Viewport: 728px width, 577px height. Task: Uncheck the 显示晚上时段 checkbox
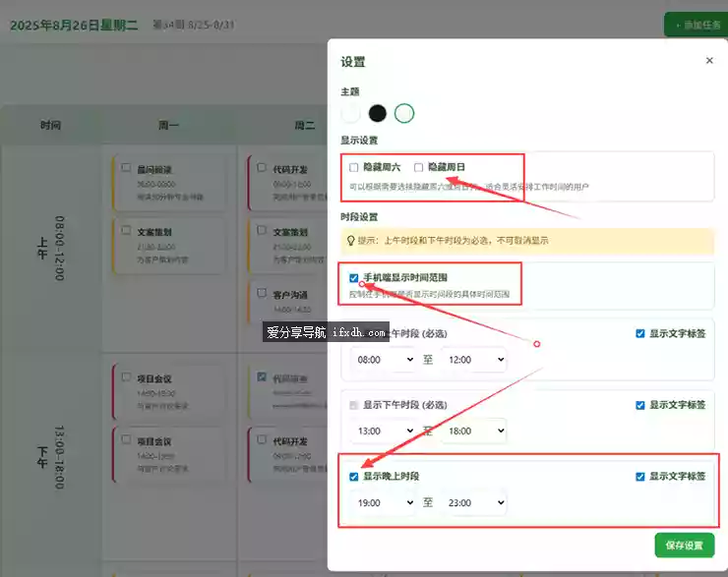pyautogui.click(x=354, y=477)
